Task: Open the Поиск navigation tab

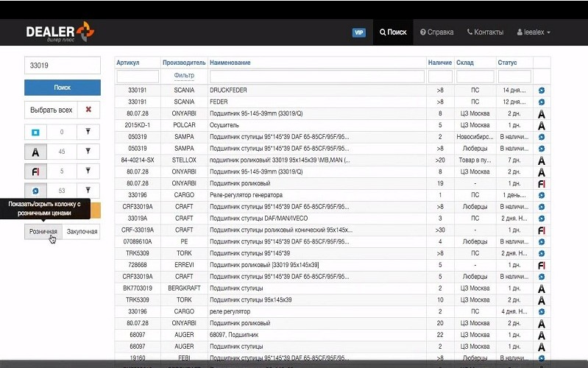Action: 393,32
